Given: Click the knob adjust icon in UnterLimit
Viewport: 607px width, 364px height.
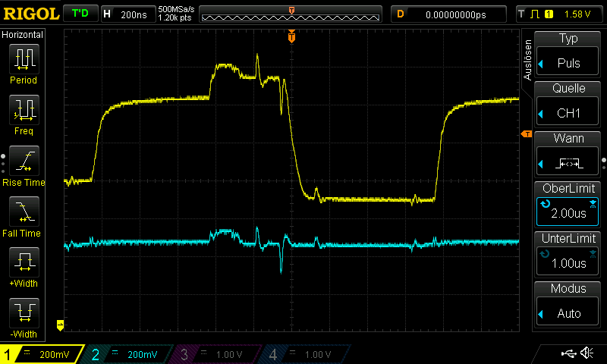Looking at the screenshot, I should tap(545, 254).
